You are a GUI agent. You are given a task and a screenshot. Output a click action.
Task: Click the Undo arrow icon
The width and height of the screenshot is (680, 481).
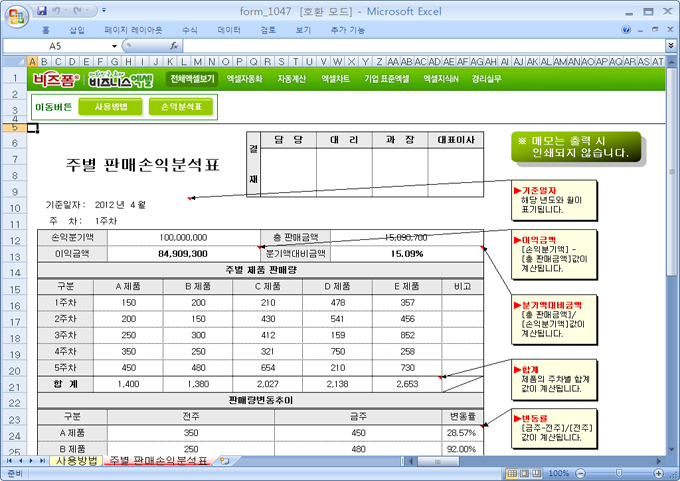(x=59, y=10)
